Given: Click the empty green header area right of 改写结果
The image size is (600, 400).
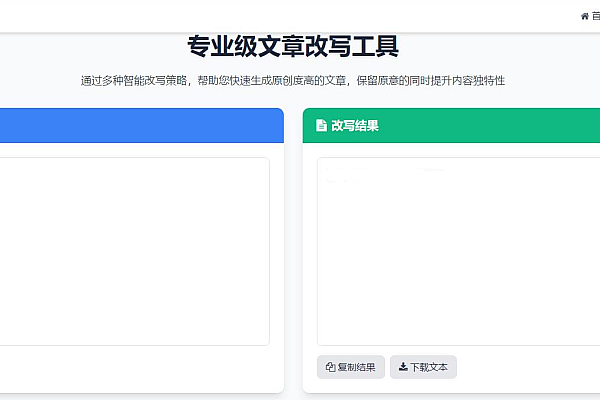Looking at the screenshot, I should (x=500, y=126).
